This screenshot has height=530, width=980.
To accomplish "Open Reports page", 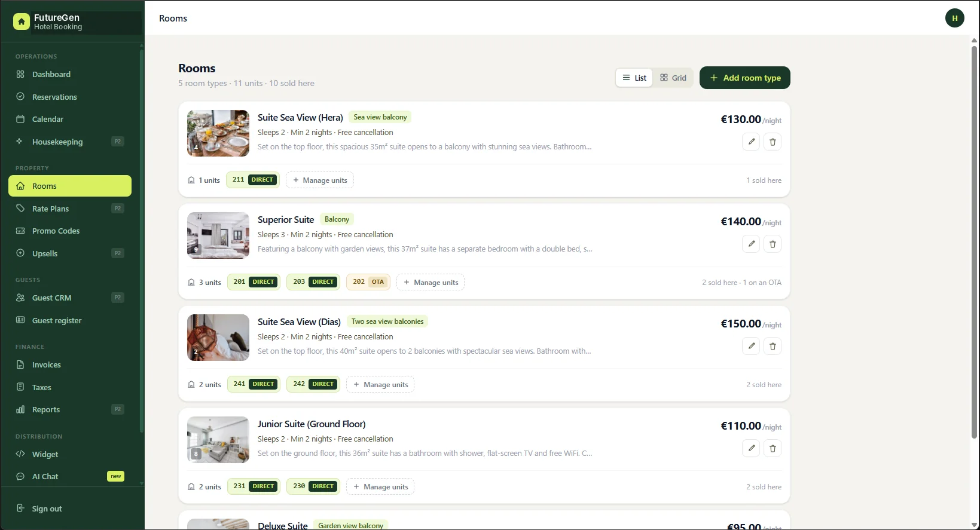I will (x=70, y=409).
